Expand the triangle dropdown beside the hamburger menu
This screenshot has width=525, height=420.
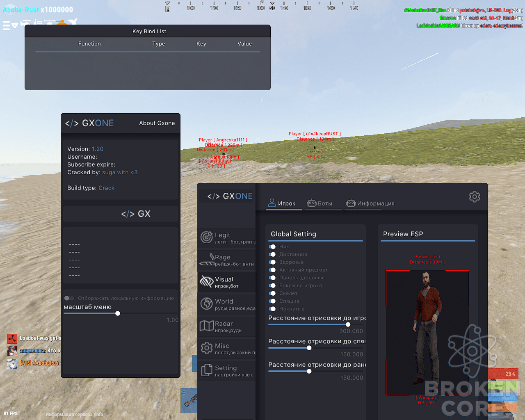[15, 26]
